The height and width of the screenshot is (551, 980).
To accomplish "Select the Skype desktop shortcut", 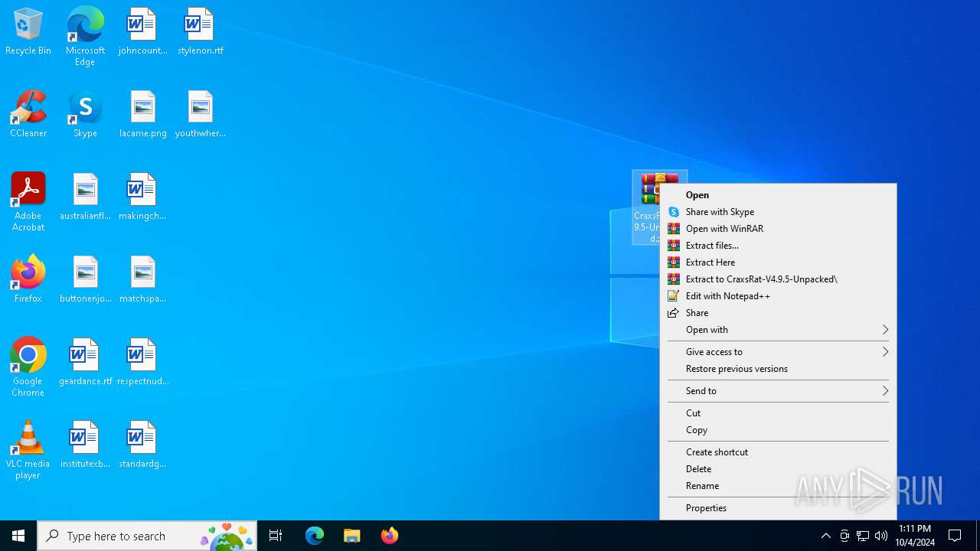I will click(x=85, y=114).
